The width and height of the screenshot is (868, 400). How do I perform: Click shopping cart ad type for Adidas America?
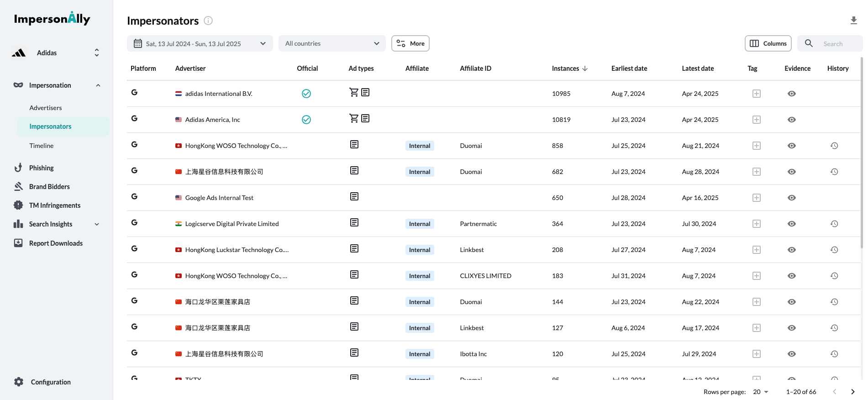tap(353, 119)
